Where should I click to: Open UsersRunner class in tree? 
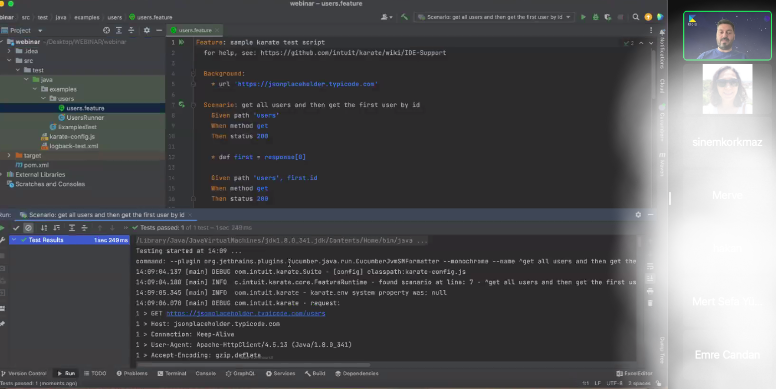coord(81,117)
